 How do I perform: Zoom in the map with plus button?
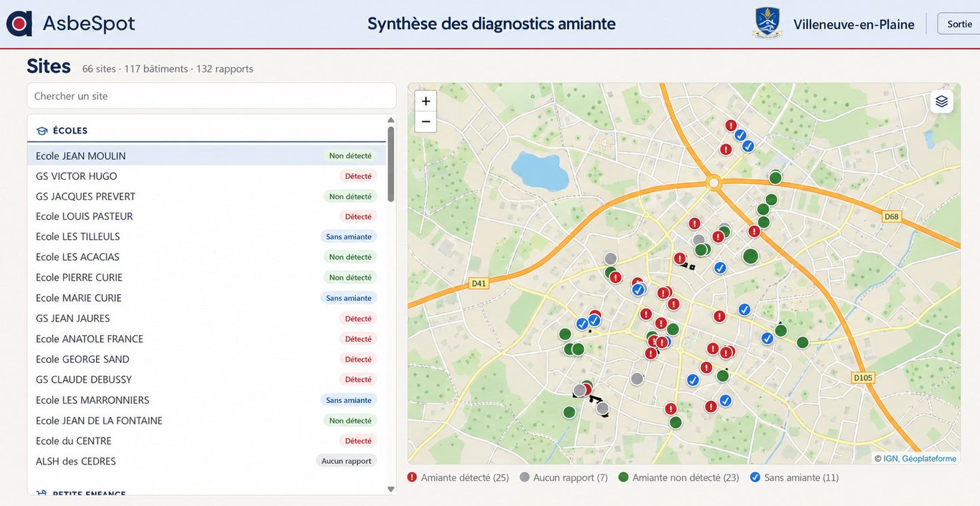click(x=426, y=101)
